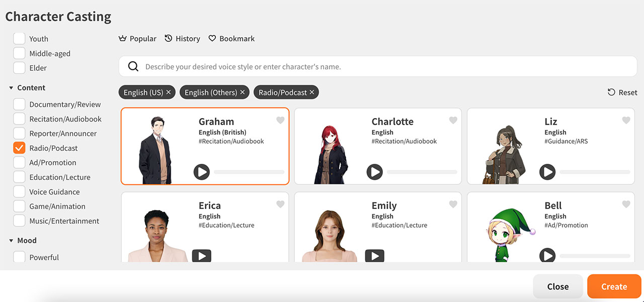Image resolution: width=644 pixels, height=302 pixels.
Task: Play Graham's voice sample
Action: pos(201,172)
